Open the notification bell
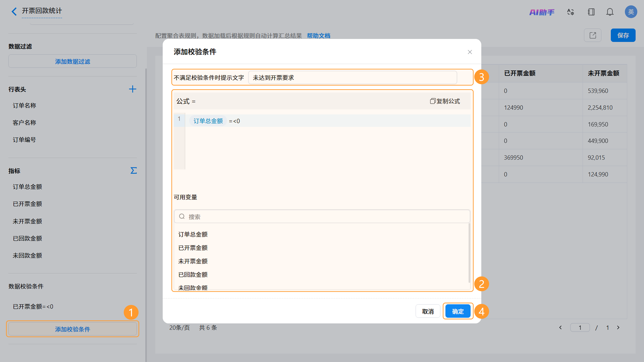 [610, 12]
